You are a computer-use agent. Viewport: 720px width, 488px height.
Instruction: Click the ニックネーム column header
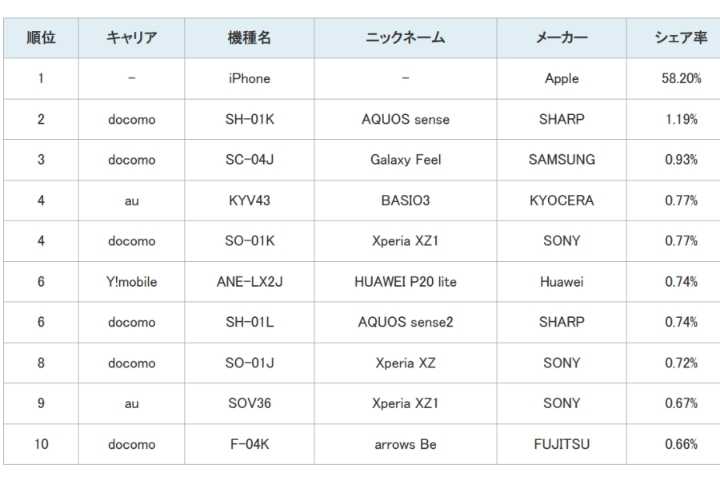405,38
